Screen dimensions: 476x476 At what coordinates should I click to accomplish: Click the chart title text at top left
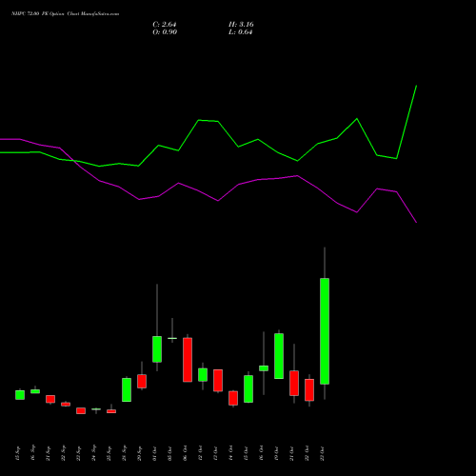coord(66,14)
